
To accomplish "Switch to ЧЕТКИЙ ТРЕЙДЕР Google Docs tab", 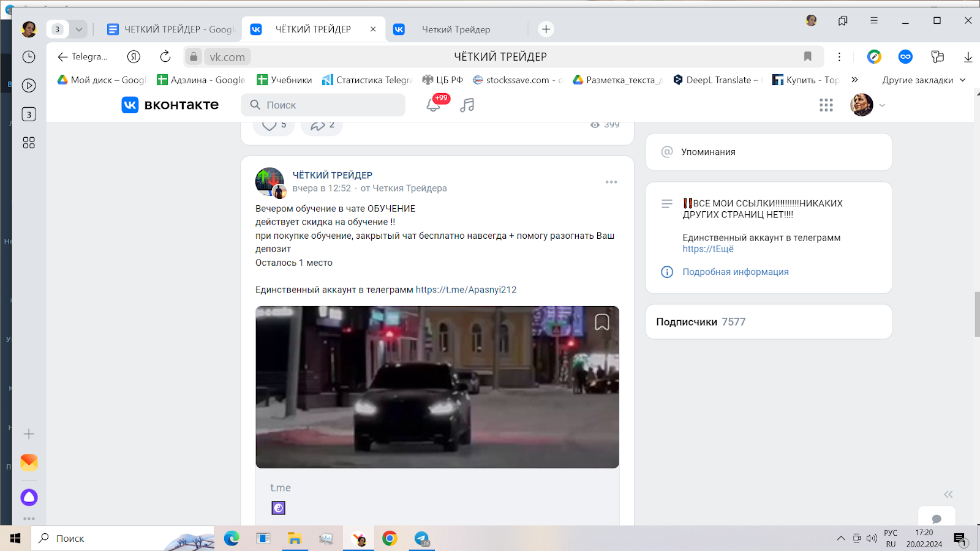I will [170, 29].
